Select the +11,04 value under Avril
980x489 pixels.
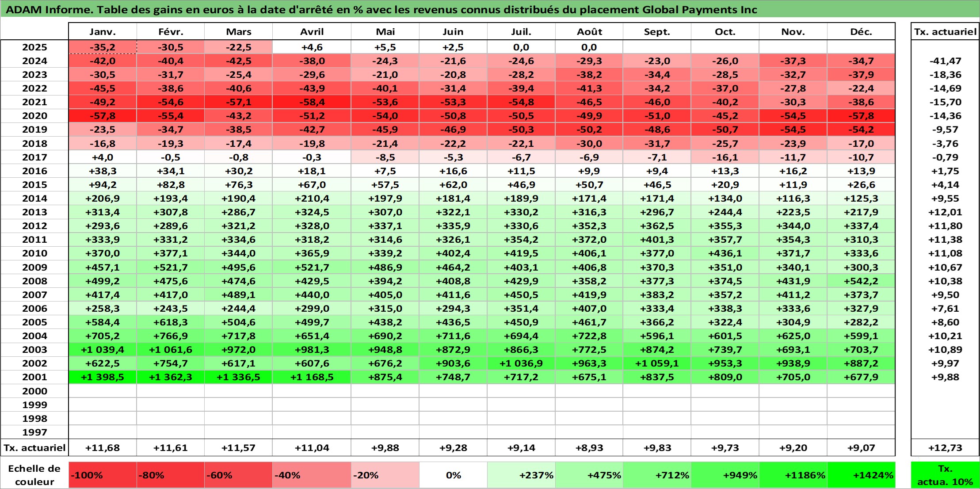click(x=312, y=448)
